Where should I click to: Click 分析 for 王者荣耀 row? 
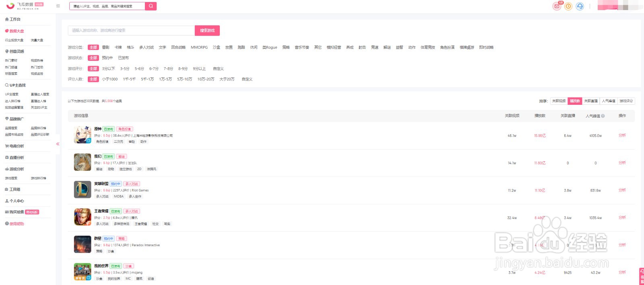622,218
